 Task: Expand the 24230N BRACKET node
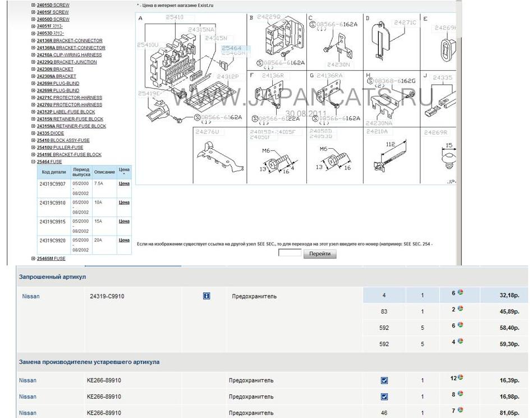tap(33, 69)
